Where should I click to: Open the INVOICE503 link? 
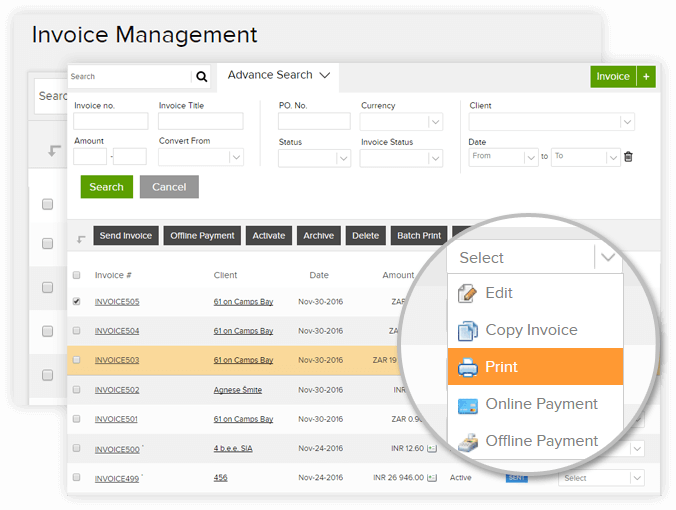[x=117, y=360]
